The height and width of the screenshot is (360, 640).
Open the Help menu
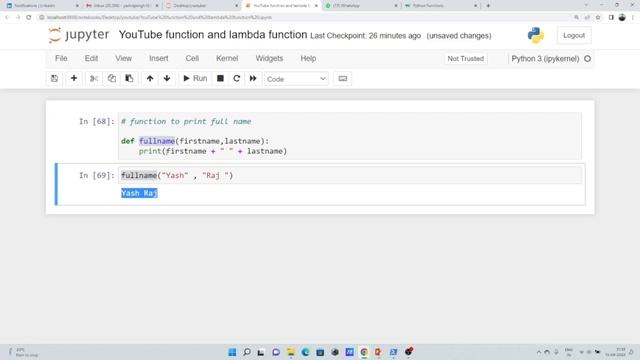[x=308, y=58]
